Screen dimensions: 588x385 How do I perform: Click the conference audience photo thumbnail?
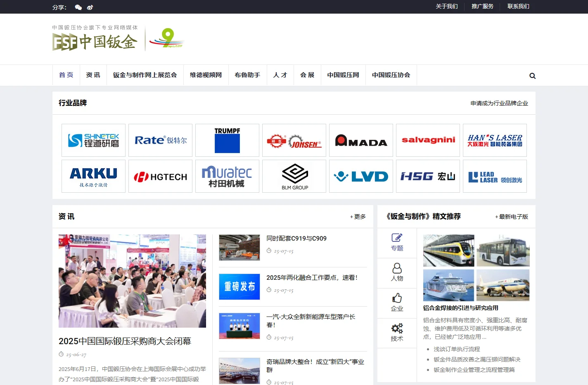point(132,281)
